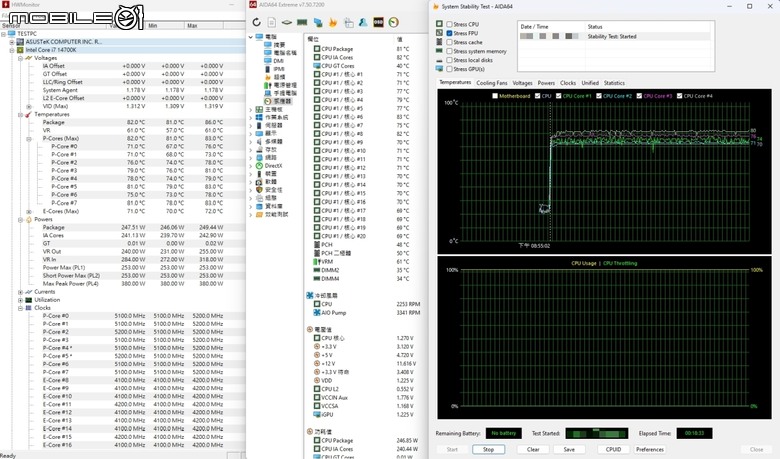This screenshot has height=459, width=780.
Task: Open the CPUID button
Action: 613,449
